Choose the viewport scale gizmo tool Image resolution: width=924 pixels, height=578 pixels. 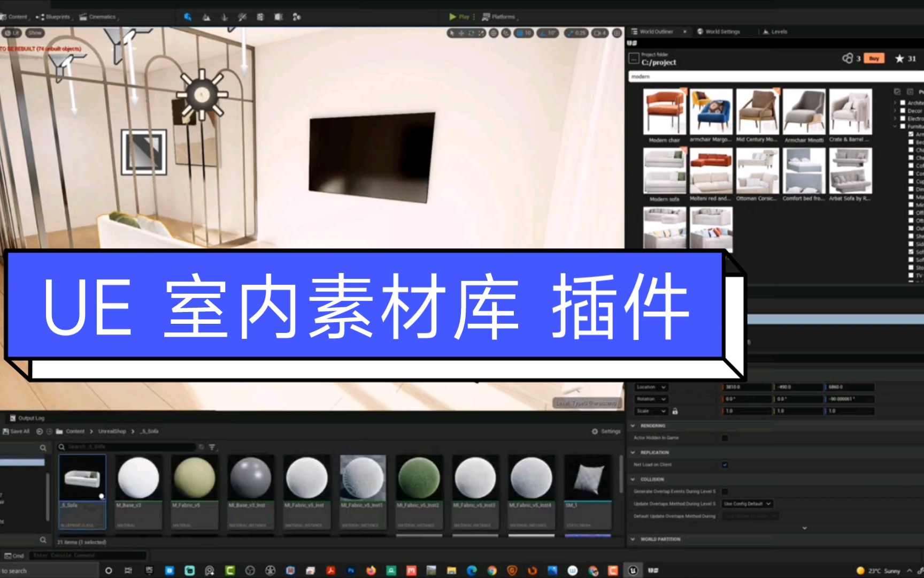(x=481, y=33)
